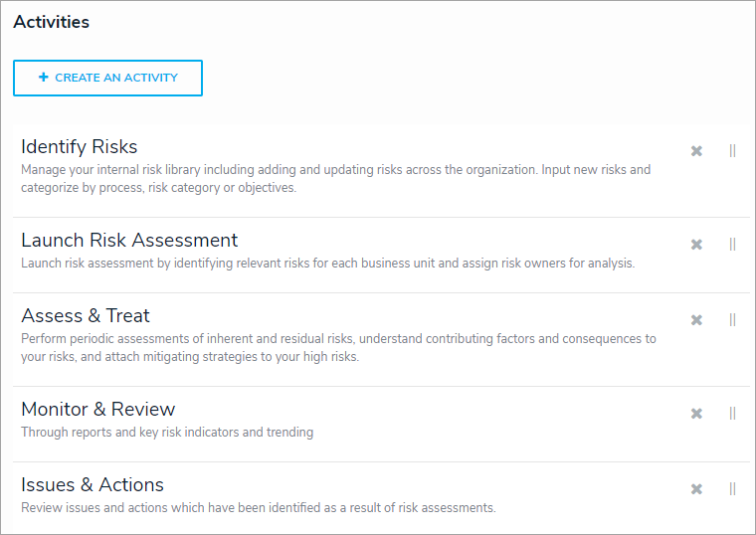The image size is (756, 535).
Task: Open the Launch Risk Assessment activity
Action: tap(129, 241)
